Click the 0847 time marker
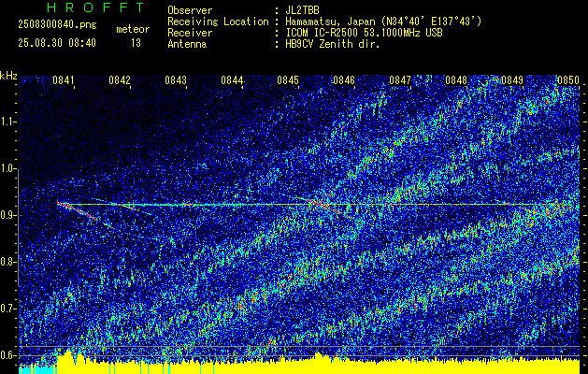The width and height of the screenshot is (588, 374). [400, 80]
